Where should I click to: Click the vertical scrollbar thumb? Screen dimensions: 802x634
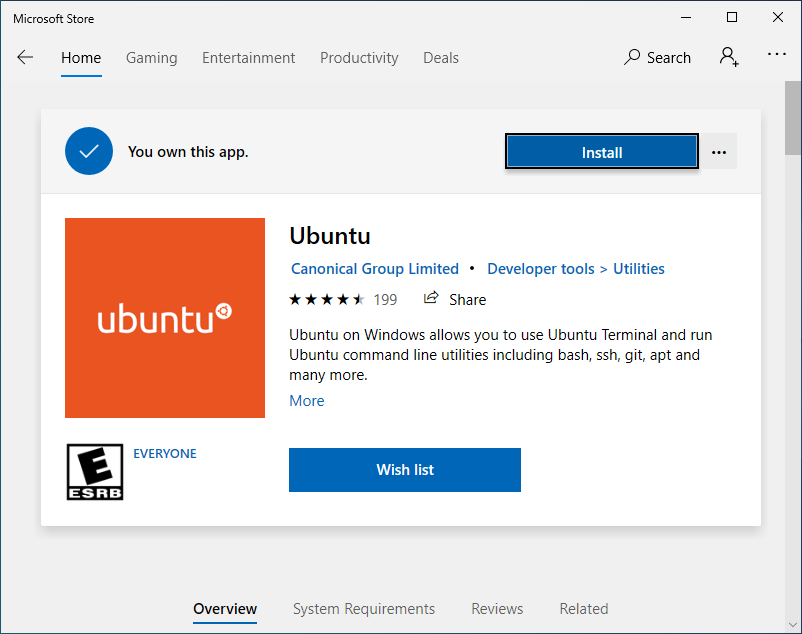[793, 118]
